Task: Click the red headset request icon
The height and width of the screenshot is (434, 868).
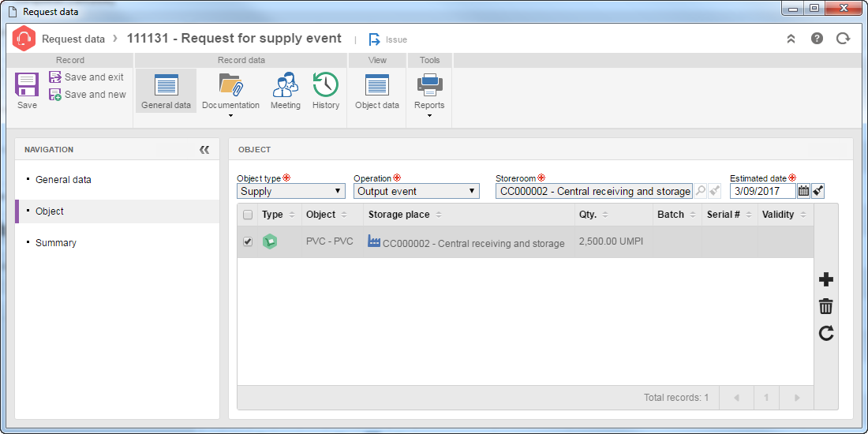Action: pos(24,39)
